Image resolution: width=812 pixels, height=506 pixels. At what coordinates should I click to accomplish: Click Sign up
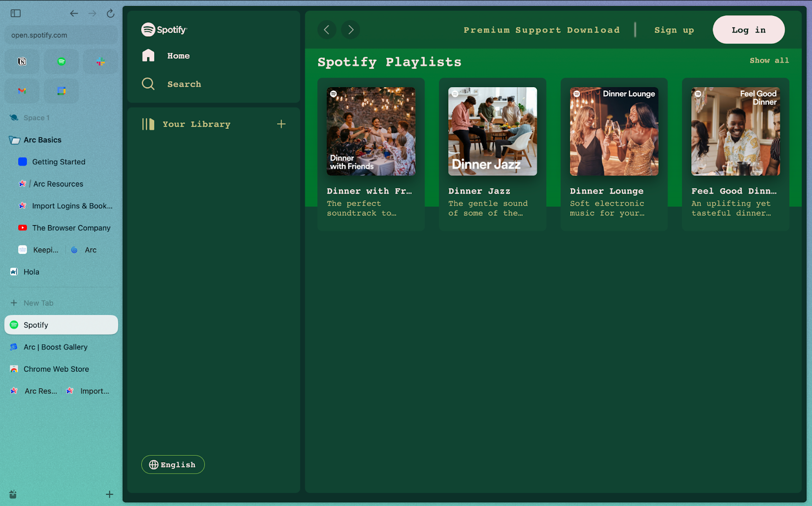point(674,30)
